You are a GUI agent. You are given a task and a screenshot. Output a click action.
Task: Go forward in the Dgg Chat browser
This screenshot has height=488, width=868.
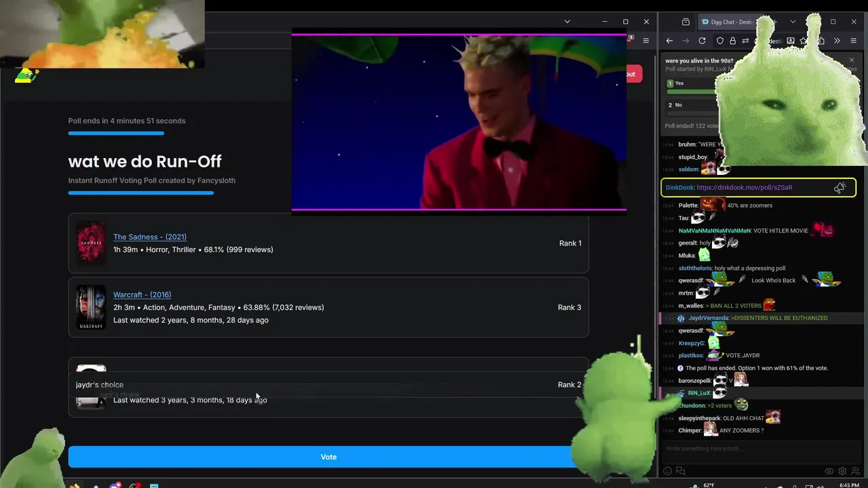click(x=686, y=41)
